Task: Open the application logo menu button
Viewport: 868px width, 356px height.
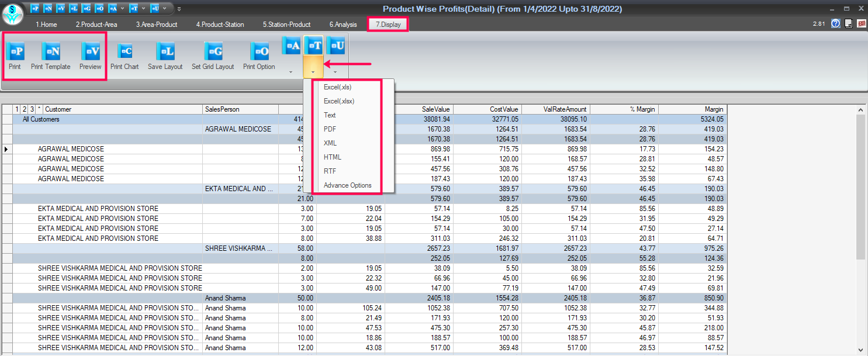Action: (x=12, y=14)
